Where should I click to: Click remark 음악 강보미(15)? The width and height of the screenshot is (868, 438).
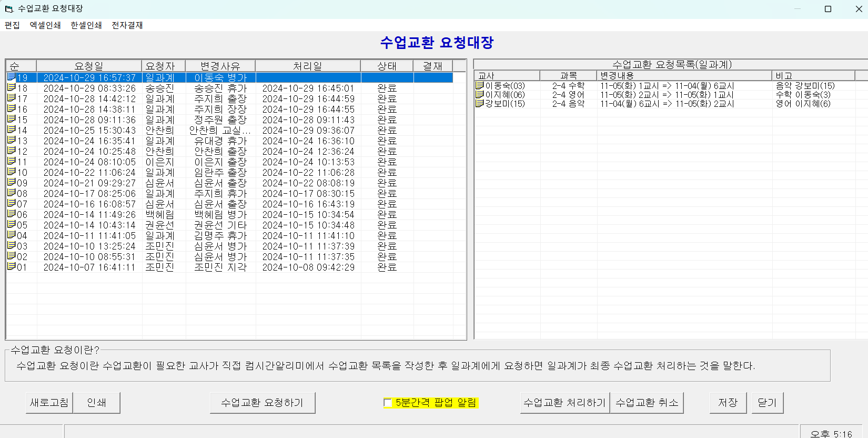pos(805,86)
